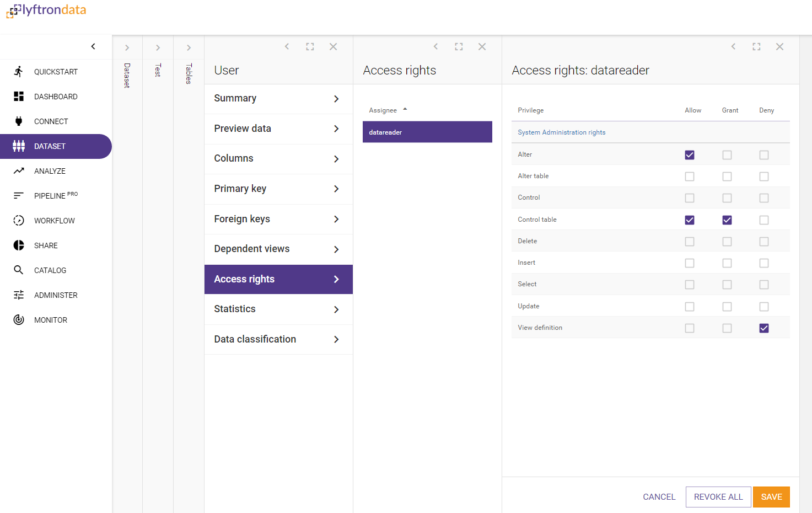Expand the collapsed Tables panel
Image resolution: width=812 pixels, height=513 pixels.
click(x=189, y=48)
